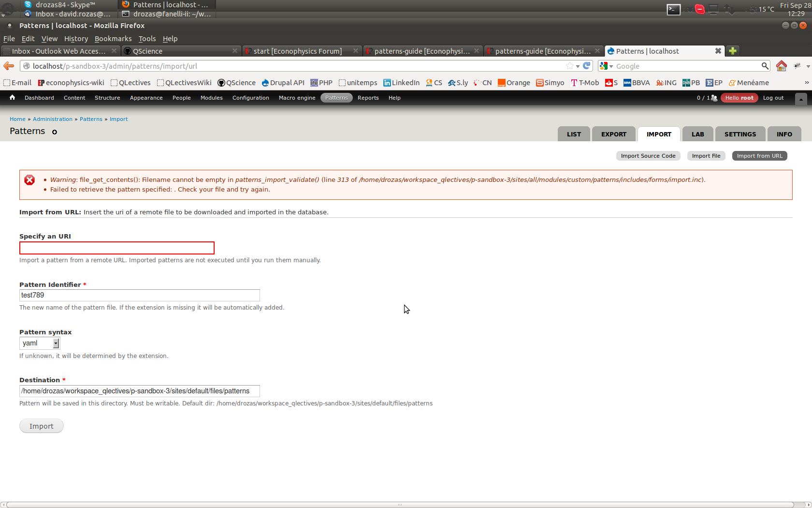Viewport: 812px width, 508px height.
Task: Click the Import button
Action: tap(41, 426)
